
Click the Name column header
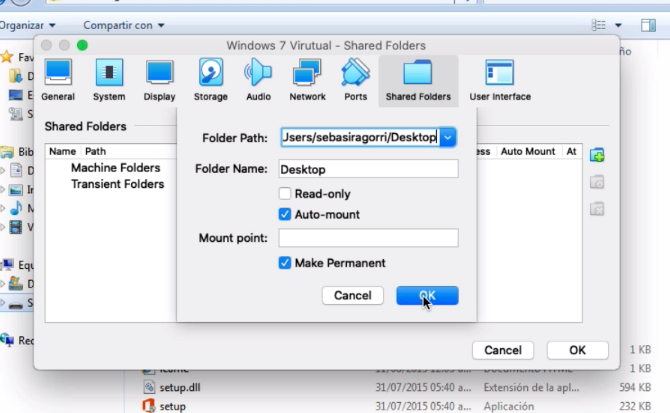point(62,151)
